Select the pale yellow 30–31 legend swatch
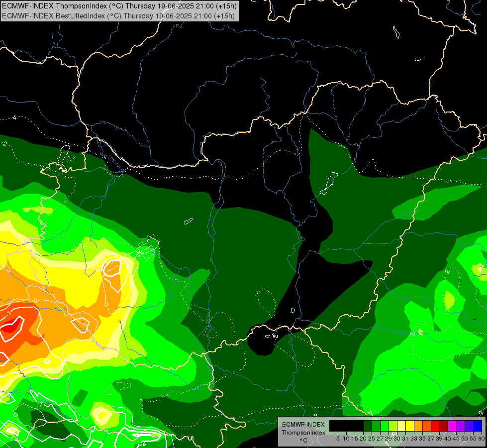Viewport: 487px width, 448px height. tap(401, 426)
